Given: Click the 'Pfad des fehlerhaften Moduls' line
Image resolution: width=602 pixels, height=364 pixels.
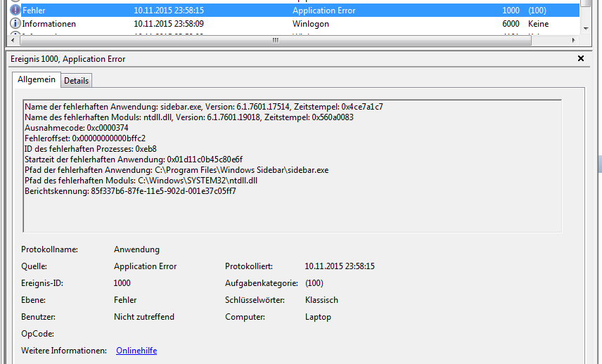Looking at the screenshot, I should (x=141, y=181).
